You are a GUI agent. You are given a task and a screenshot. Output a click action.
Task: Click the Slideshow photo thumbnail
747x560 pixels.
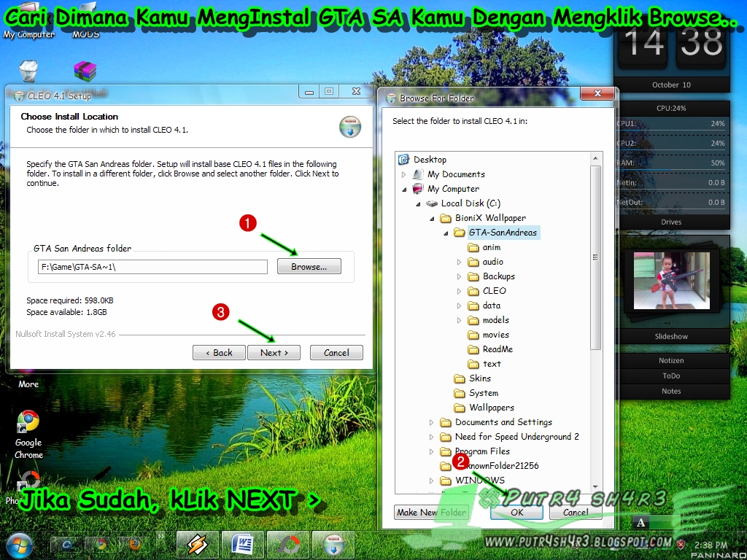click(671, 281)
